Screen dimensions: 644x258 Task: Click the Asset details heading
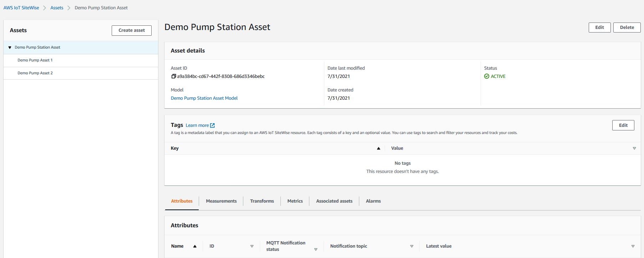pyautogui.click(x=188, y=51)
